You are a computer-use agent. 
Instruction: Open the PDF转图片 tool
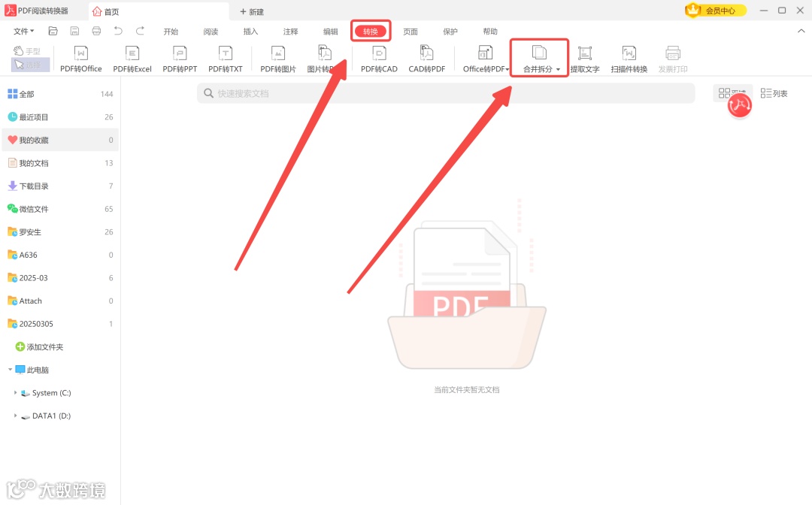point(278,59)
